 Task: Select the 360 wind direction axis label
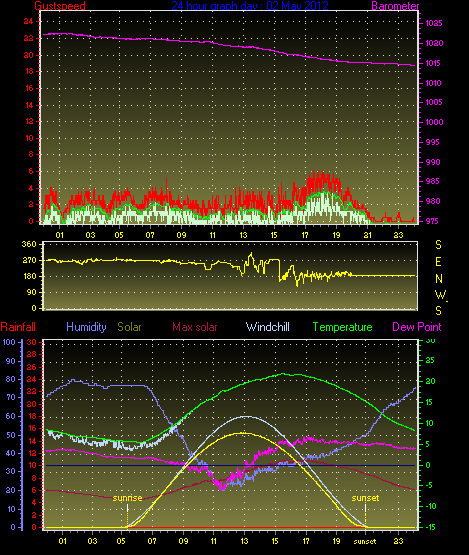click(x=29, y=244)
